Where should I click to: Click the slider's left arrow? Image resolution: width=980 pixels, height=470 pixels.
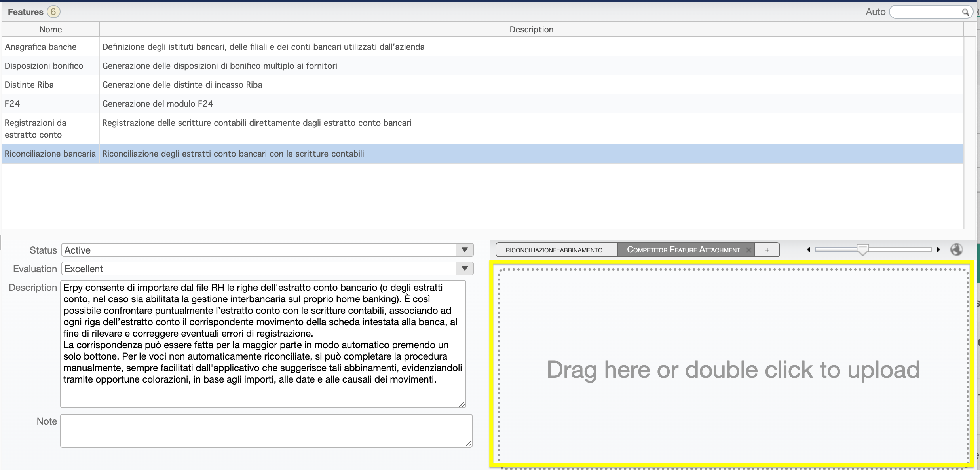click(809, 250)
